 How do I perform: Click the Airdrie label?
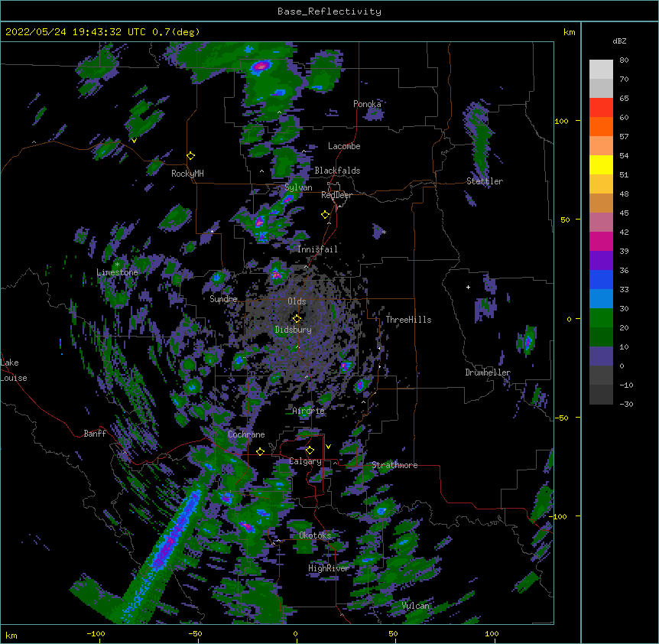click(x=309, y=411)
